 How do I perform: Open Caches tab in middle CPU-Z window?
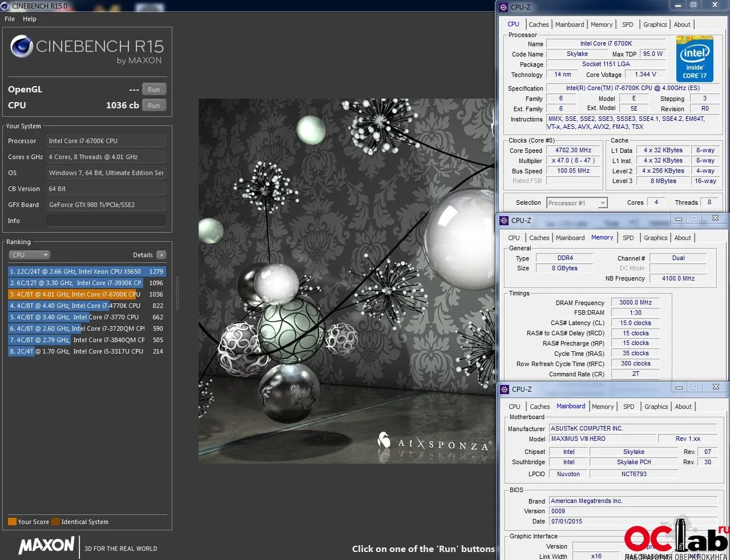click(539, 238)
